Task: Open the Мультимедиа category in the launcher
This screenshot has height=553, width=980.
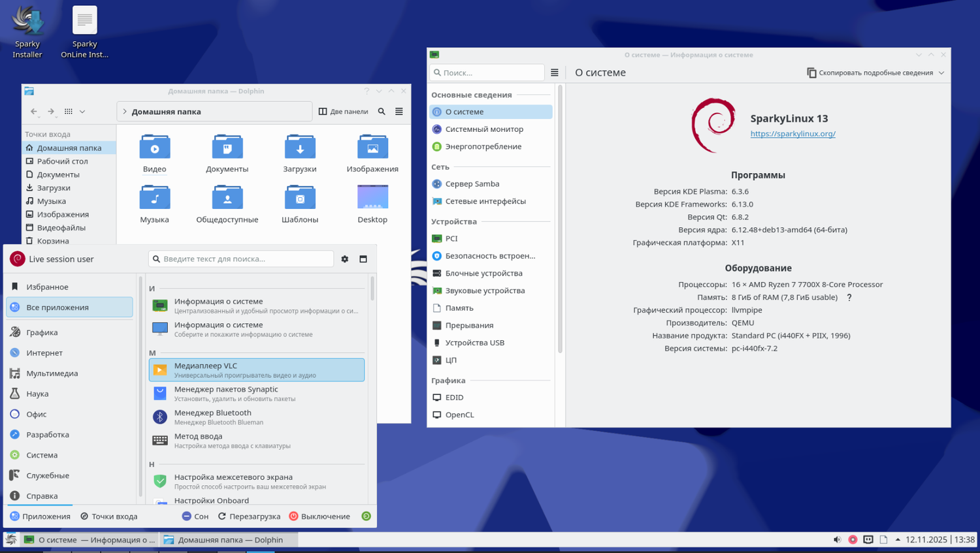Action: (69, 373)
